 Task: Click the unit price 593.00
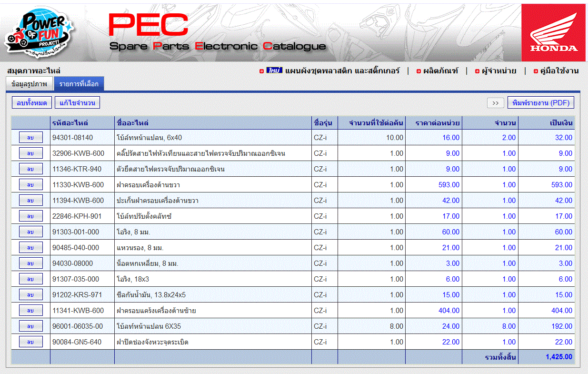449,185
